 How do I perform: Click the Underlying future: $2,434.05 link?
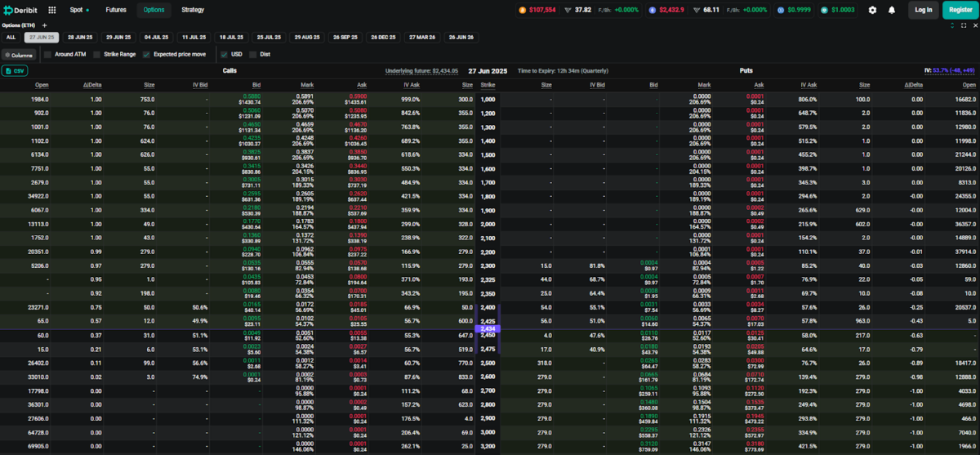pyautogui.click(x=421, y=71)
